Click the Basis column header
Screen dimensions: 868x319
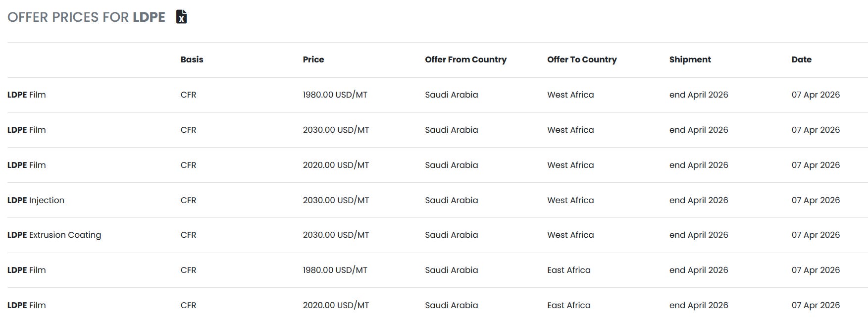coord(192,59)
